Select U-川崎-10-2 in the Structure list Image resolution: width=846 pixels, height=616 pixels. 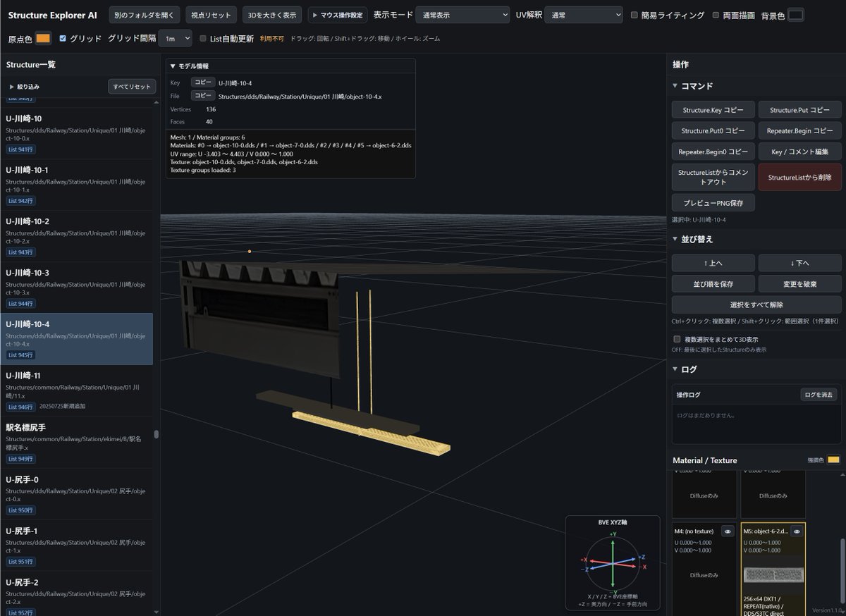76,236
